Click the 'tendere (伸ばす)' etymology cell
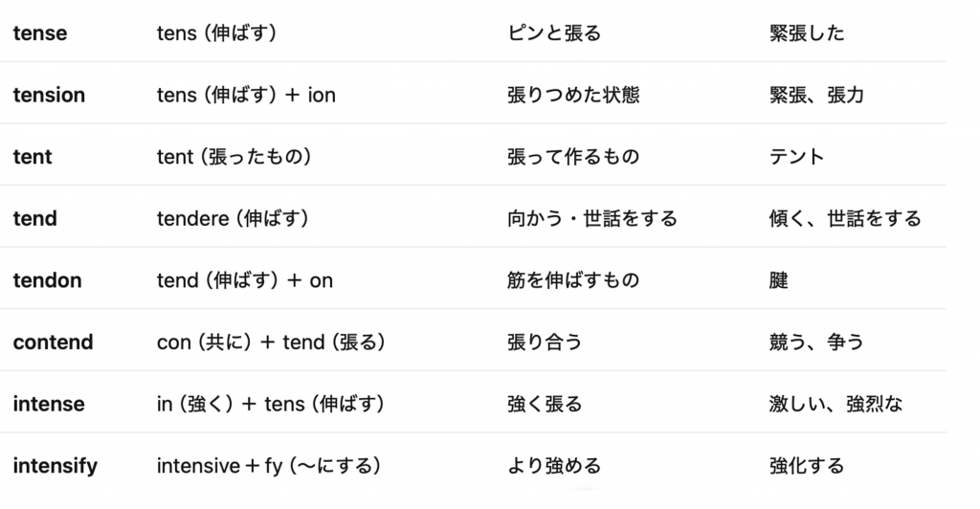The height and width of the screenshot is (509, 980). pyautogui.click(x=233, y=218)
